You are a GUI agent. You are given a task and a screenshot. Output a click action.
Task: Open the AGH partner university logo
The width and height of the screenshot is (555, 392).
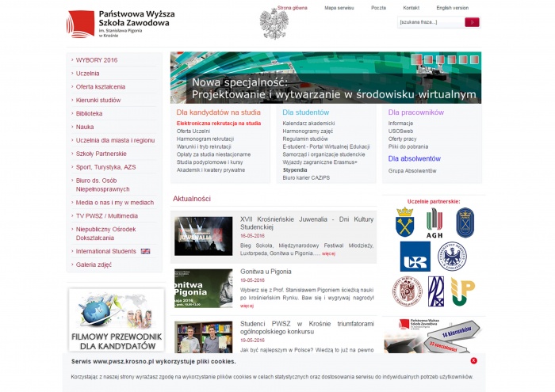pos(434,223)
